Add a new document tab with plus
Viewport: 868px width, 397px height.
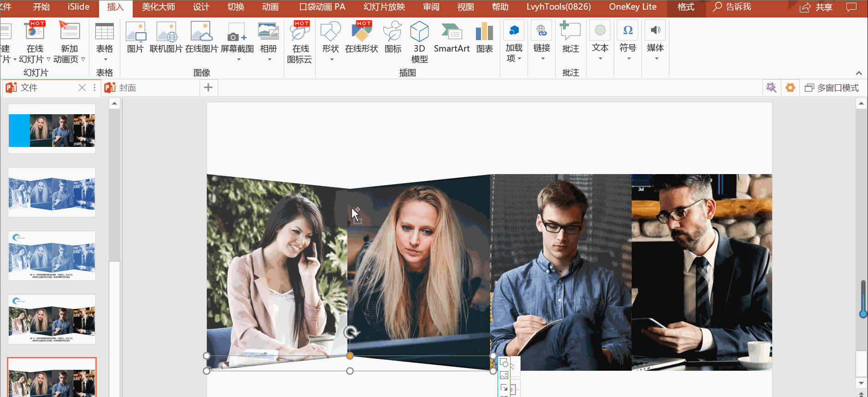pos(208,88)
